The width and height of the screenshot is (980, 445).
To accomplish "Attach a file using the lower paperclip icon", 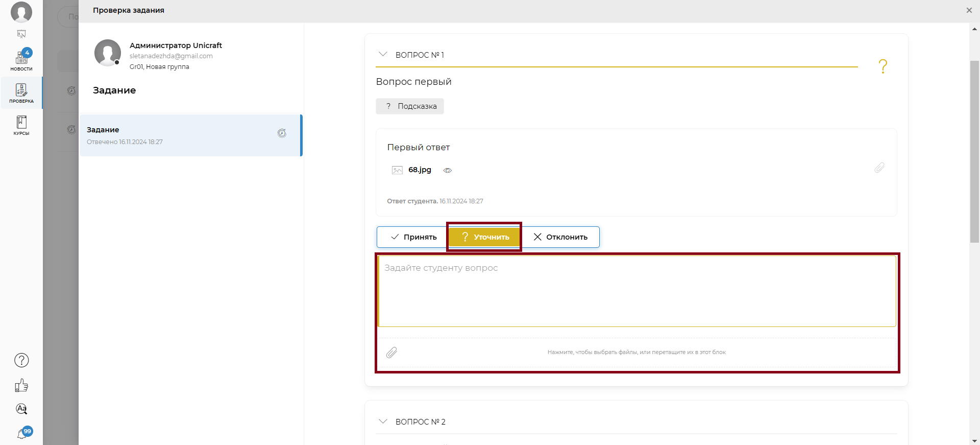I will [x=391, y=353].
